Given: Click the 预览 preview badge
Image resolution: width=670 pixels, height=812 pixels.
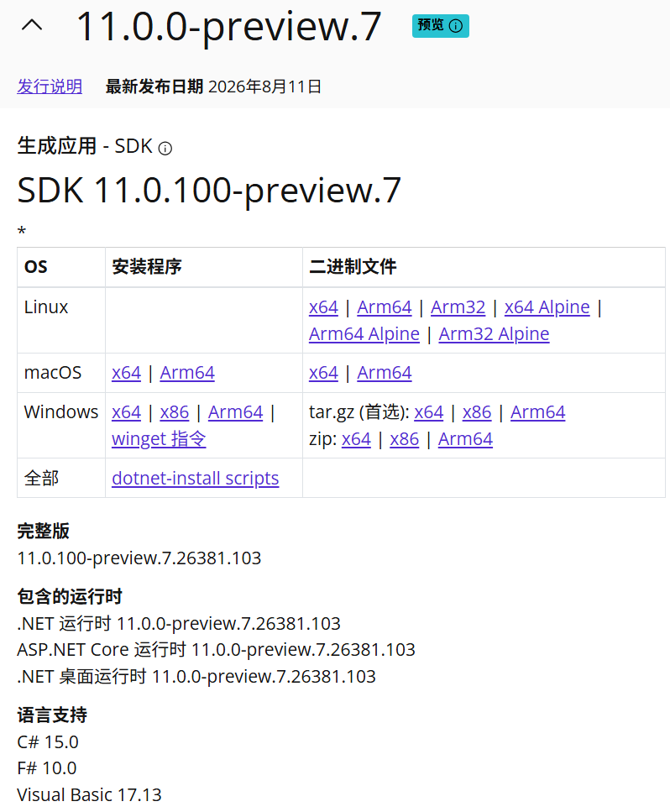Looking at the screenshot, I should pos(441,26).
